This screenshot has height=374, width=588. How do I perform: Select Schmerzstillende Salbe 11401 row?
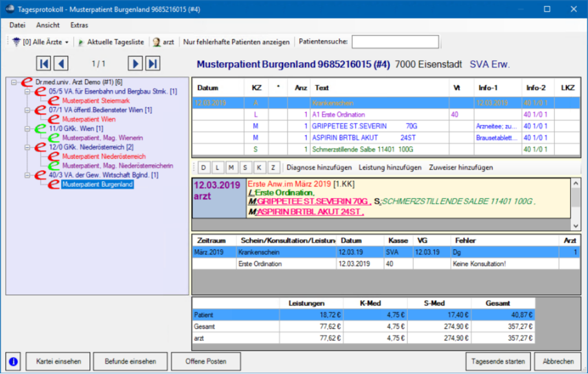click(x=386, y=149)
